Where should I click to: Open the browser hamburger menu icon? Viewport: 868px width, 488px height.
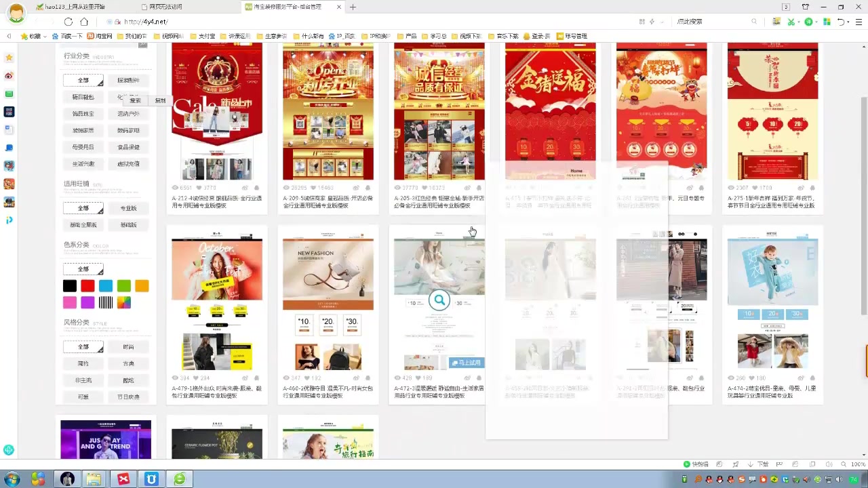(x=859, y=22)
